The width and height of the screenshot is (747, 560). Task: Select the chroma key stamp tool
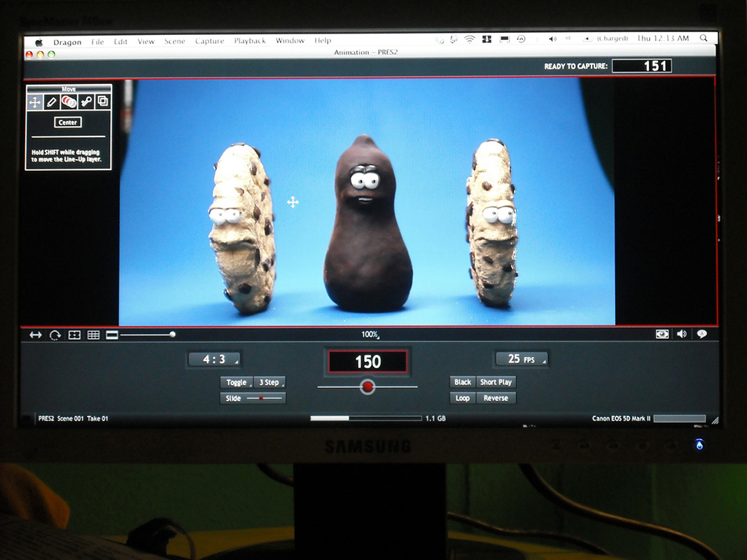[x=85, y=101]
